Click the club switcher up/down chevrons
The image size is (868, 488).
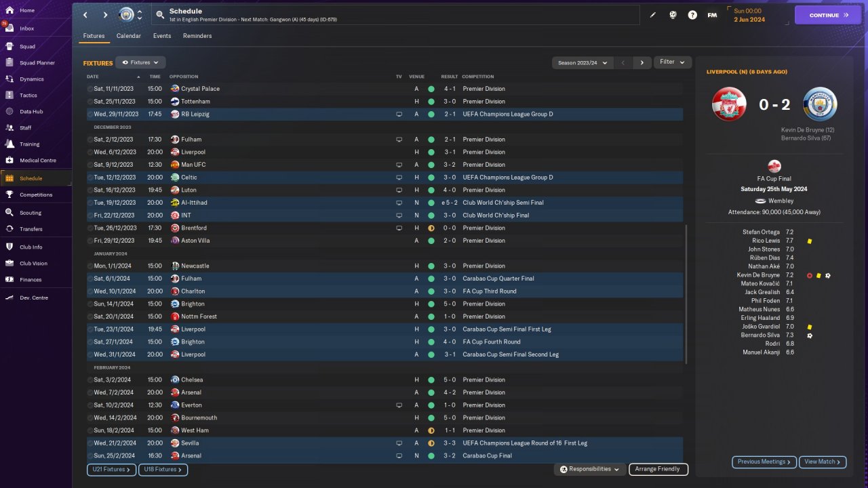[140, 15]
